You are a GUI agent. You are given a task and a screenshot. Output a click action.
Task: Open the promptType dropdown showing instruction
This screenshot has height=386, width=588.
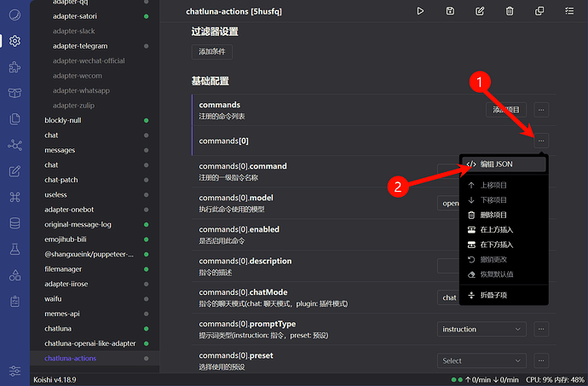coord(482,329)
